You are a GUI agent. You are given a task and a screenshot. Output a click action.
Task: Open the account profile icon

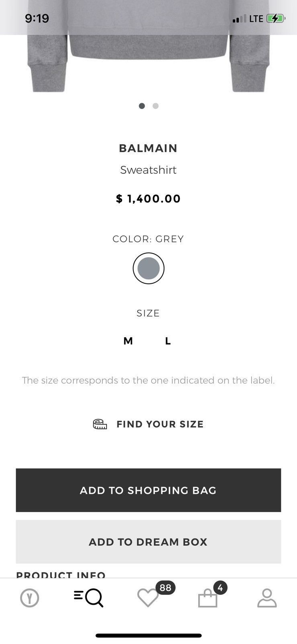[x=267, y=598]
